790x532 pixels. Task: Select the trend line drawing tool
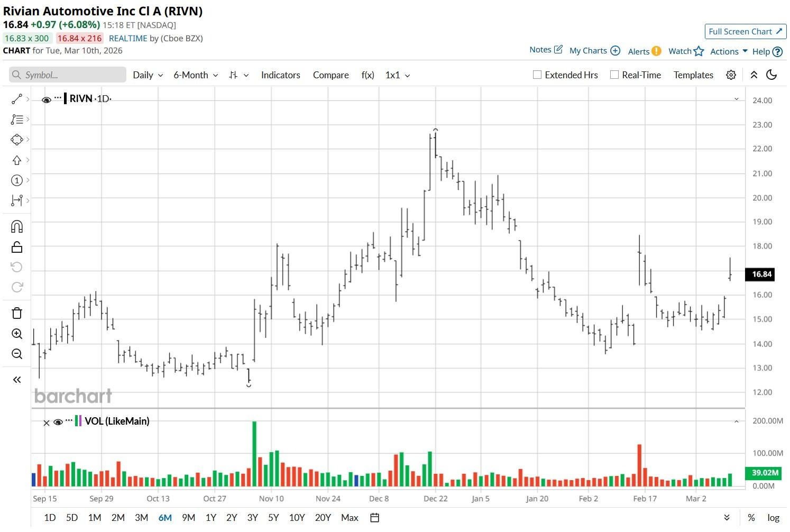(16, 99)
